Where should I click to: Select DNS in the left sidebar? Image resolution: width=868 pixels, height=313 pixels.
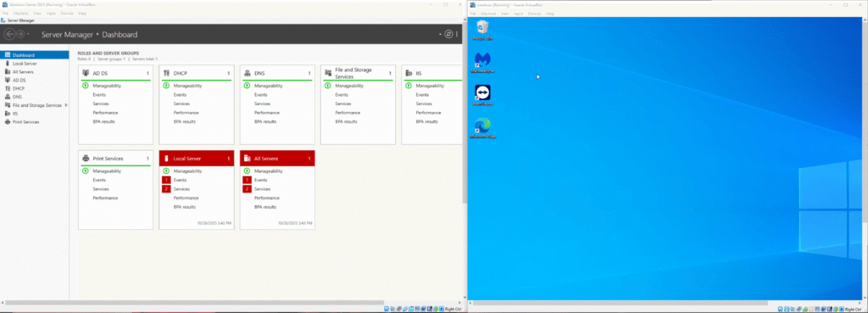pyautogui.click(x=34, y=97)
